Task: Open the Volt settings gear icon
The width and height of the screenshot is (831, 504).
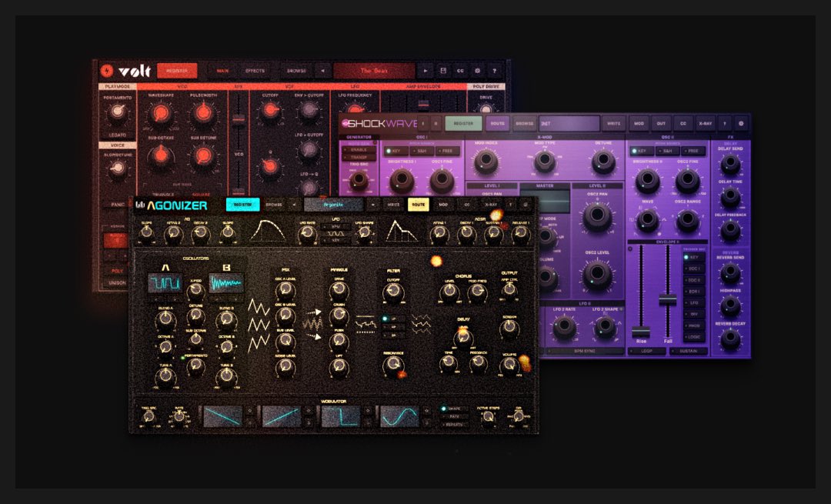Action: 478,71
